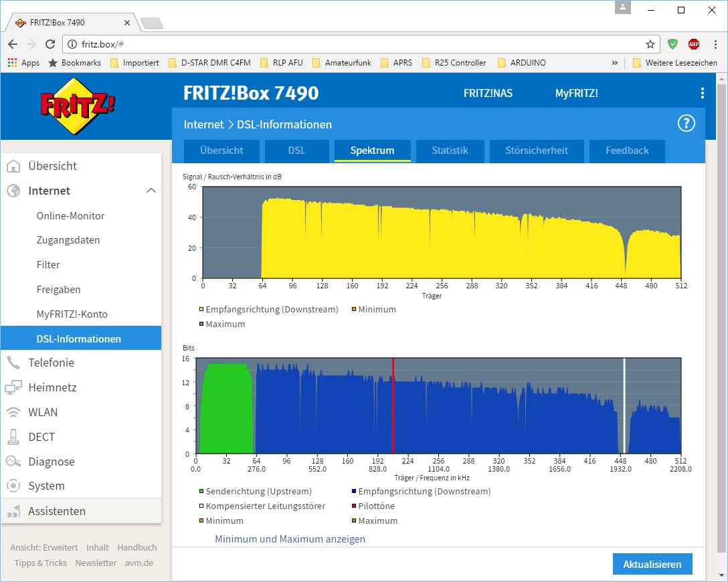
Task: Click the FRITZ! logo
Action: click(78, 106)
